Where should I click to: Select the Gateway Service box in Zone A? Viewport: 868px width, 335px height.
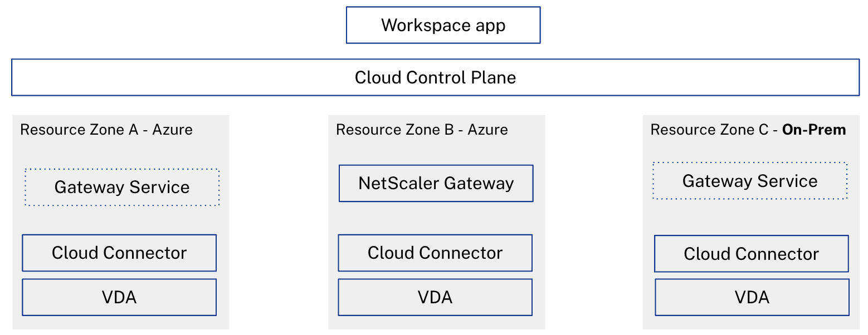click(122, 188)
